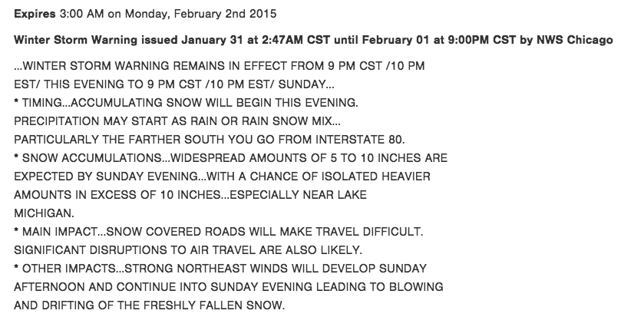Click the 'PRECIPITATION MAY START AS RAIN' line

pyautogui.click(x=177, y=121)
